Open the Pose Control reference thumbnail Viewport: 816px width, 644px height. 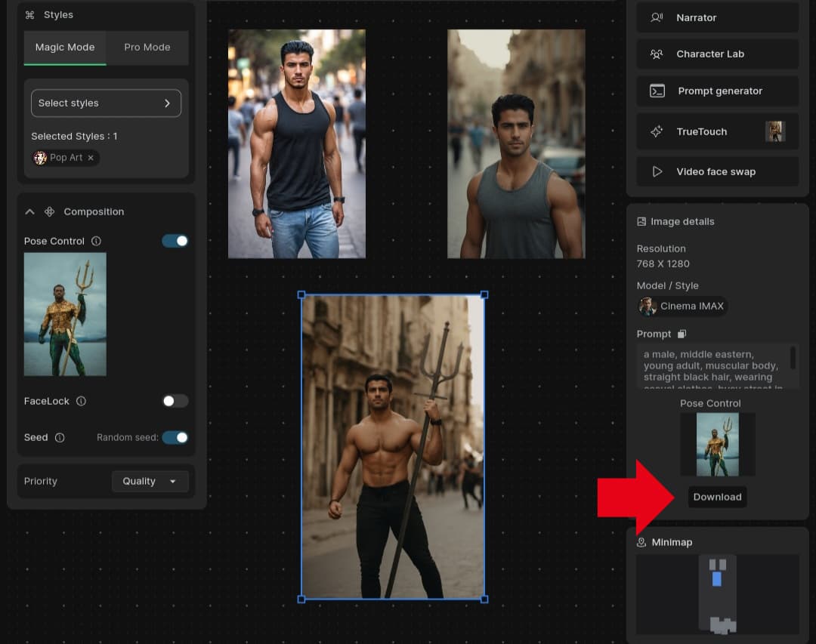[x=65, y=314]
